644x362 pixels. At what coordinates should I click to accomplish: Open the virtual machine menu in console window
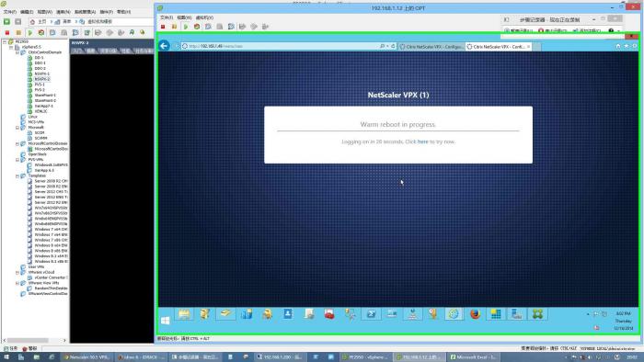(x=204, y=17)
